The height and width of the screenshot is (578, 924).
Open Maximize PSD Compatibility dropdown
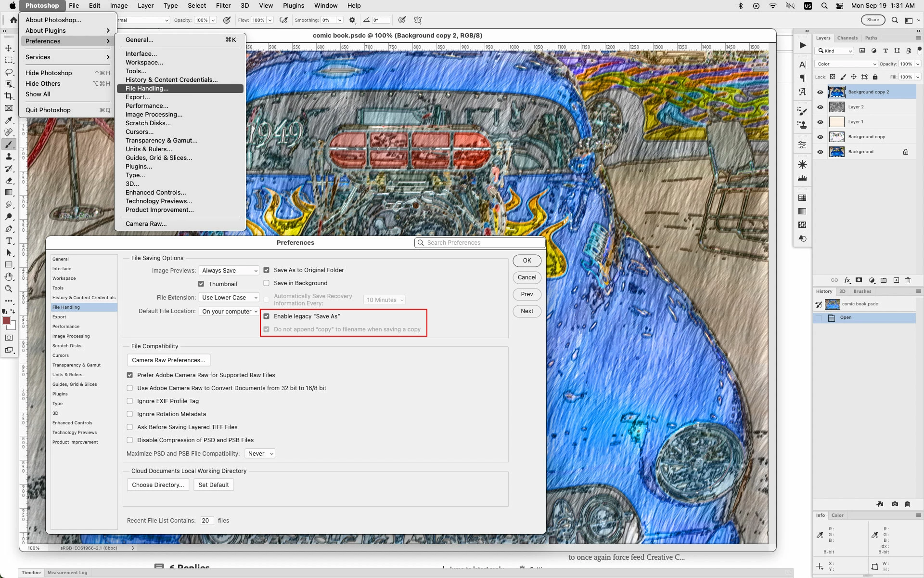pos(260,454)
